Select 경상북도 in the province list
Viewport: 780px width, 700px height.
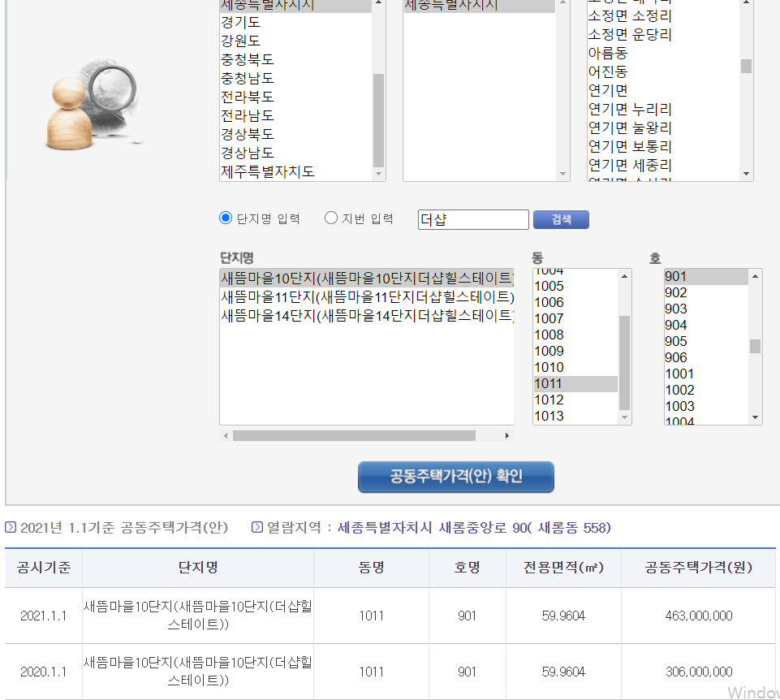(295, 134)
